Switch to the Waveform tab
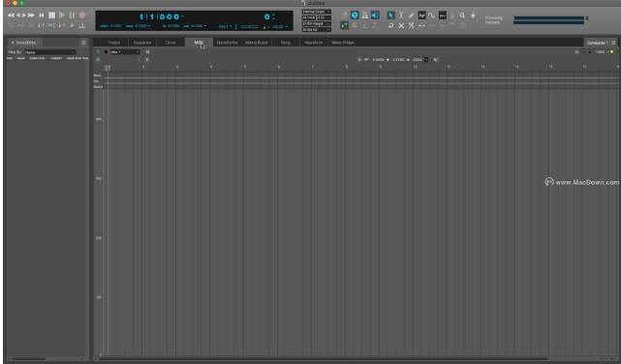The height and width of the screenshot is (364, 621). click(x=313, y=43)
